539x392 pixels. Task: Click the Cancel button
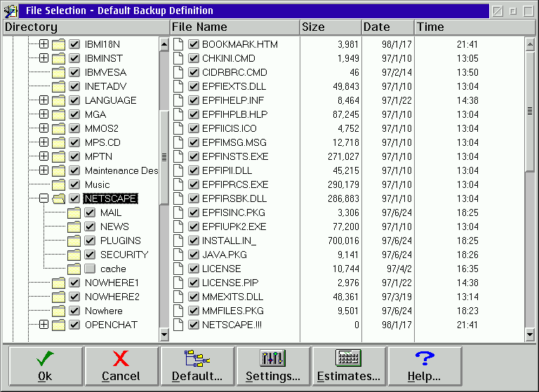click(121, 366)
